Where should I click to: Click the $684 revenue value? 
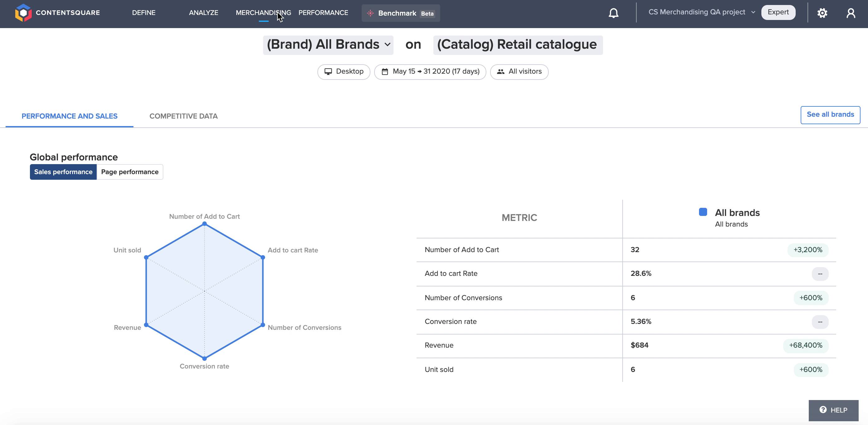click(639, 345)
